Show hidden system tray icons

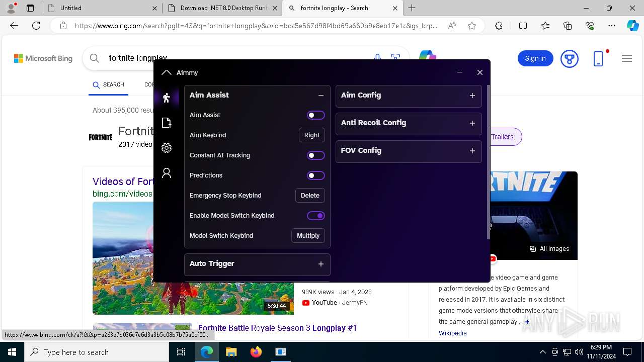(x=542, y=352)
